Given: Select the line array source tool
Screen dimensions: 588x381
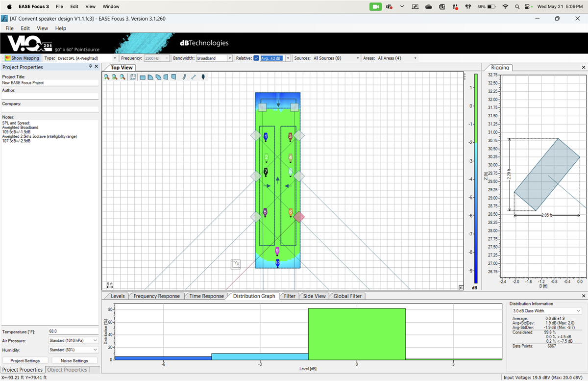Looking at the screenshot, I should pyautogui.click(x=184, y=77).
